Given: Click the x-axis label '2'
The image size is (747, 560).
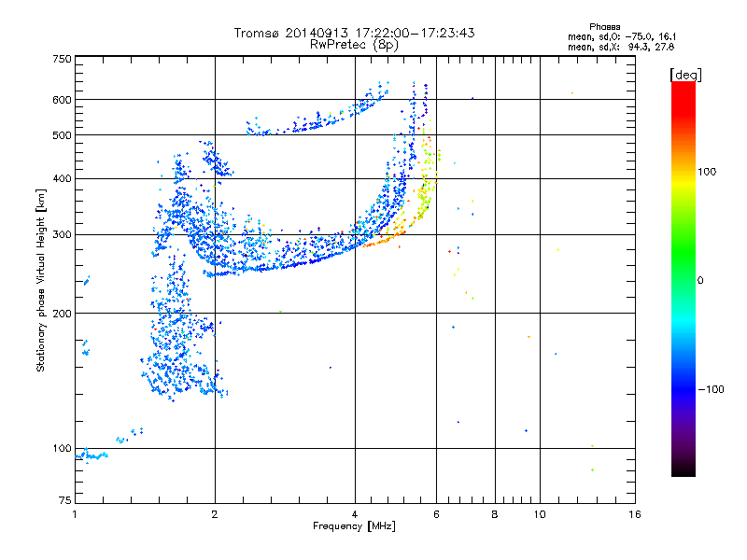Looking at the screenshot, I should [215, 514].
